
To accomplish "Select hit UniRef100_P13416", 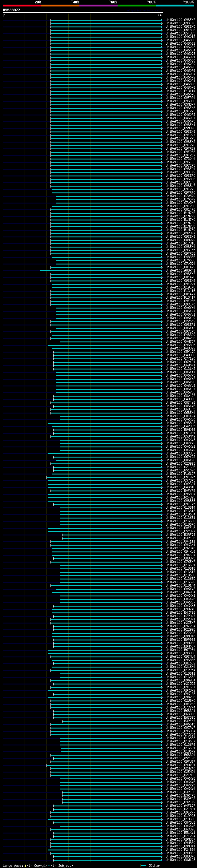I will (x=180, y=291).
